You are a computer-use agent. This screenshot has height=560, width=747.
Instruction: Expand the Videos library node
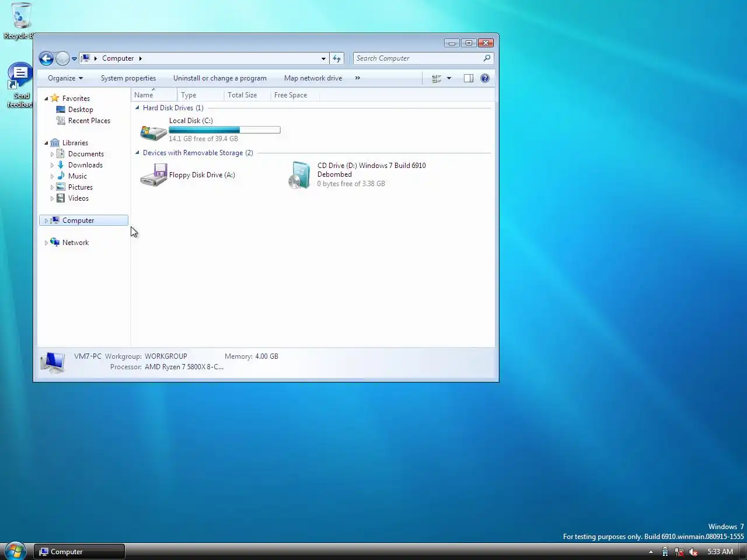click(52, 198)
